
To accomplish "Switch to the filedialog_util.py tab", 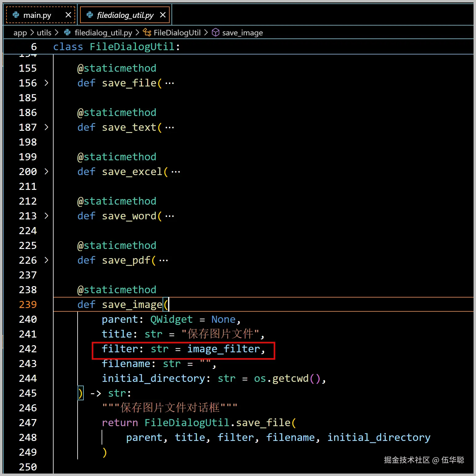I will click(125, 15).
